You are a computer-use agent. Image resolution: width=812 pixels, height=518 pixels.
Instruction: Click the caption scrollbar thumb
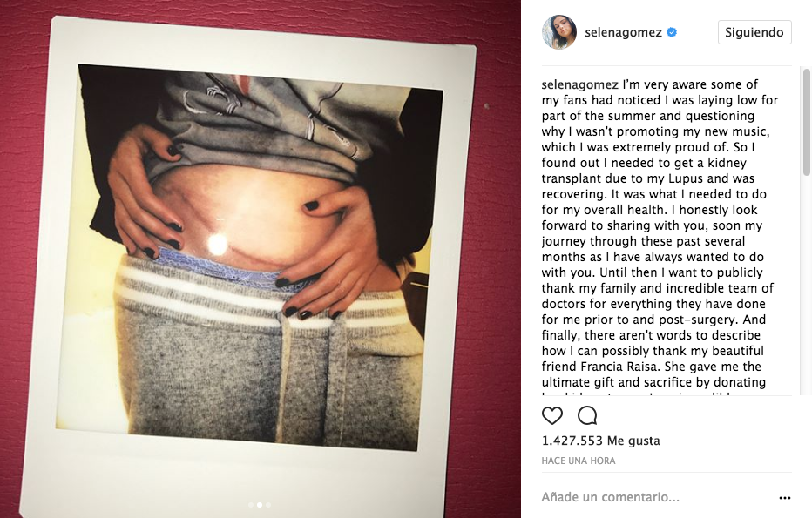[806, 122]
